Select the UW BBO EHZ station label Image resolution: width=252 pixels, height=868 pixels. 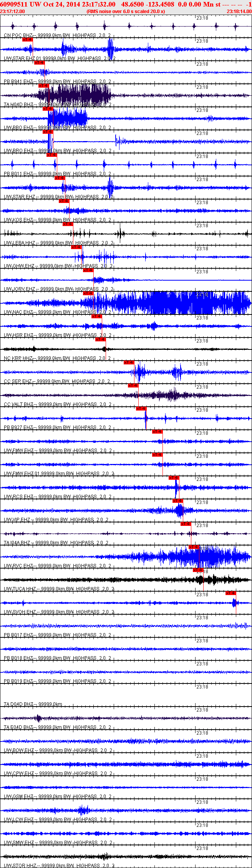tap(58, 128)
